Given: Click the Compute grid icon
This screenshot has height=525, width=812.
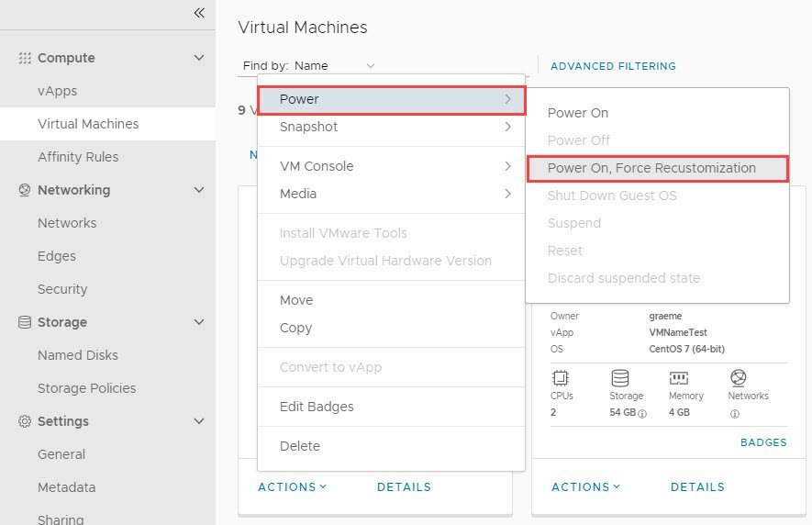Looking at the screenshot, I should click(25, 58).
